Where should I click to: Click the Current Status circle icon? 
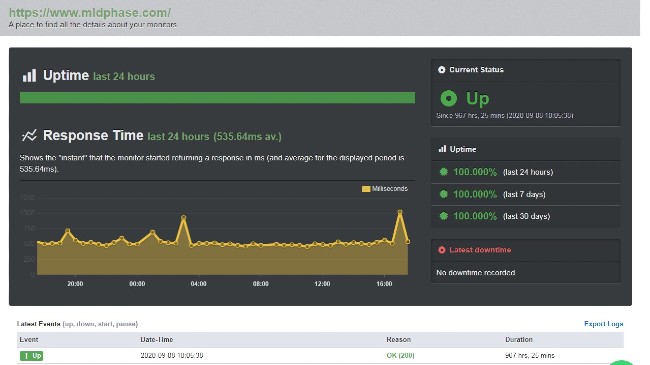pos(441,70)
